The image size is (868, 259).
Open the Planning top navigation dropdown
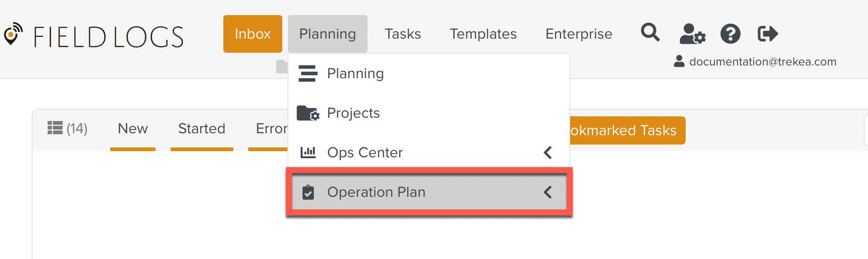pyautogui.click(x=328, y=34)
